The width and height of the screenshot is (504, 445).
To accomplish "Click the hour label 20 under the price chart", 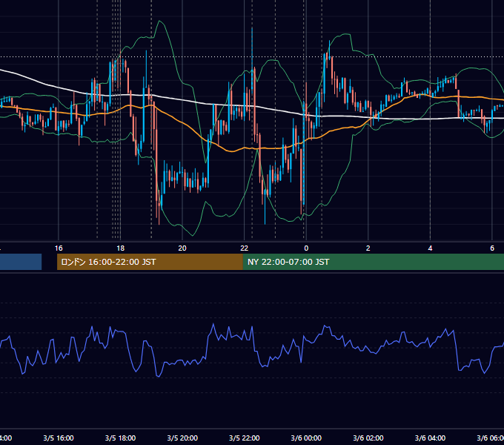I will (182, 248).
